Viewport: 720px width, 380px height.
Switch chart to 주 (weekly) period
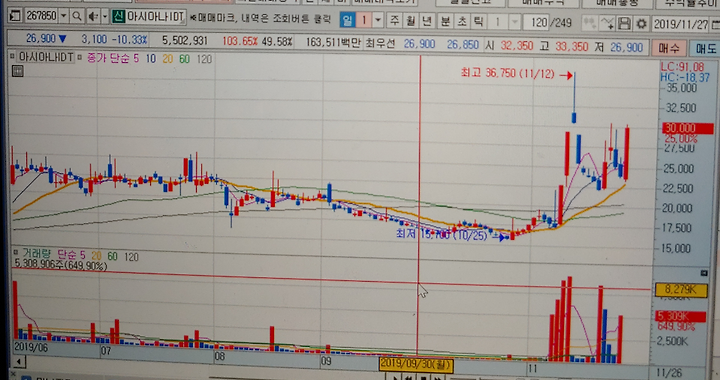click(394, 21)
